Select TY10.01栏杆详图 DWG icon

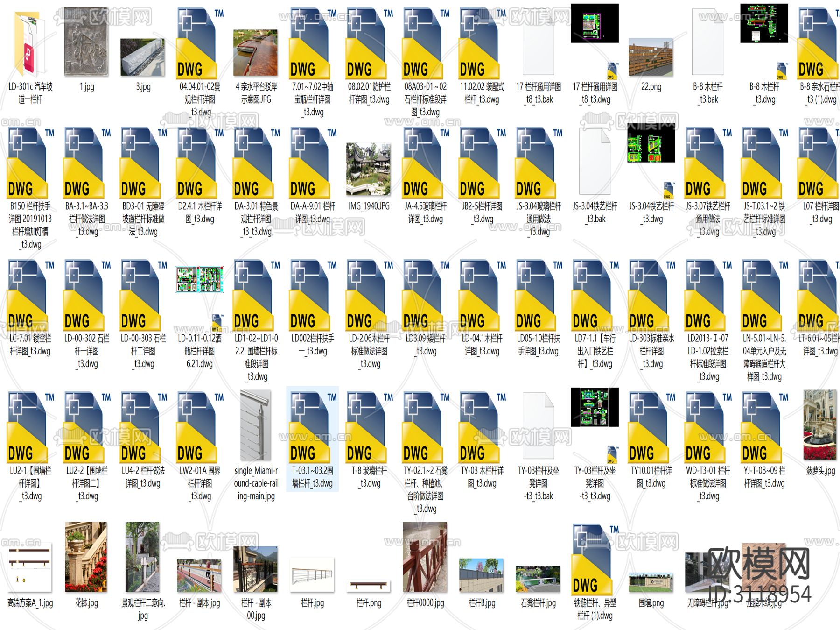tap(648, 426)
